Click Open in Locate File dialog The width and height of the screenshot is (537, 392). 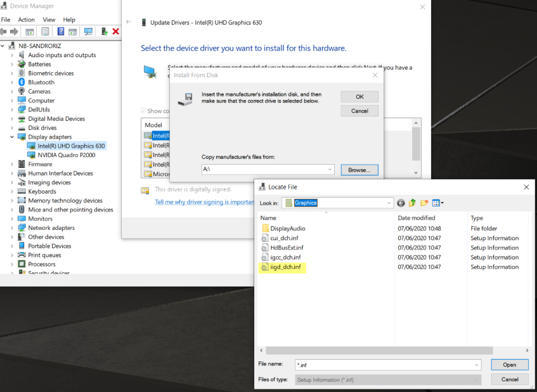[510, 365]
